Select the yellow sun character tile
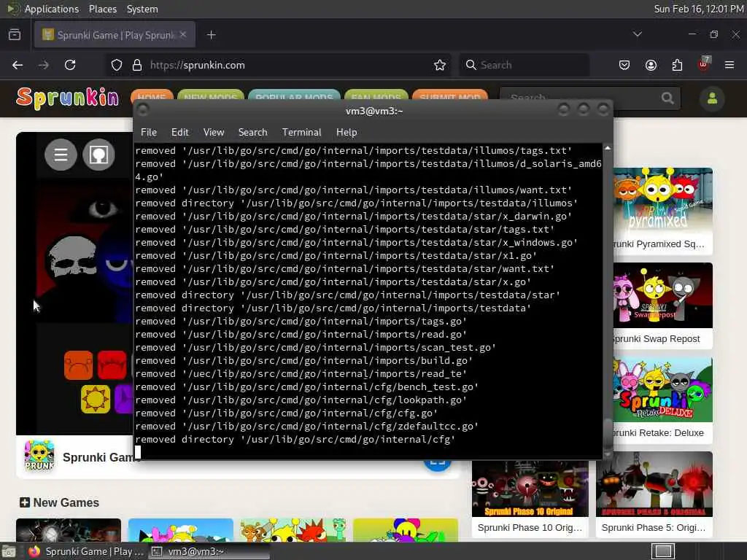The image size is (747, 560). pyautogui.click(x=96, y=399)
